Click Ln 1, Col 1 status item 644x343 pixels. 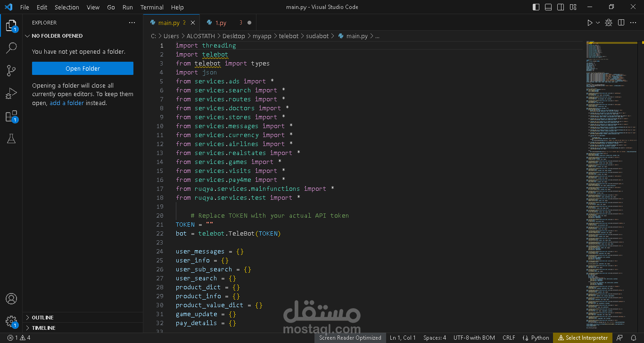click(x=403, y=338)
